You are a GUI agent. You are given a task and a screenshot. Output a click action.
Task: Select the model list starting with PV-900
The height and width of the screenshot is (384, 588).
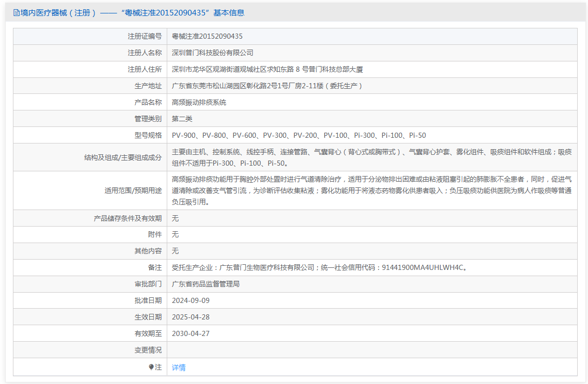tap(299, 135)
